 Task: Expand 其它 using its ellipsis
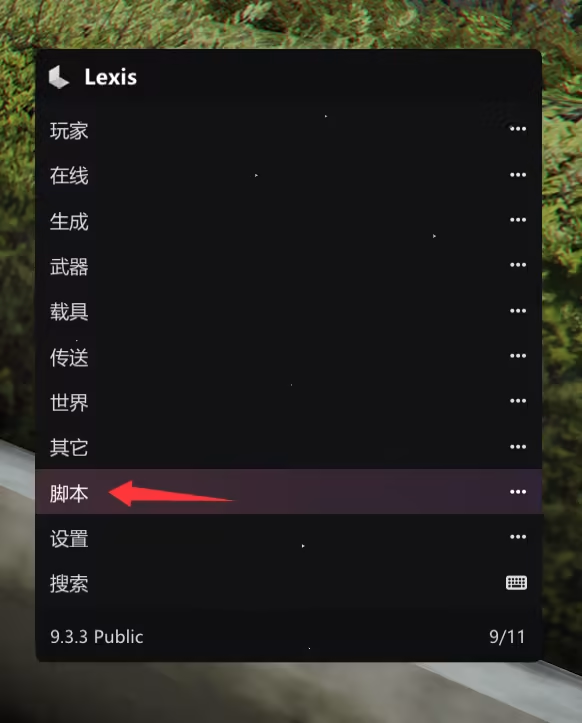518,447
